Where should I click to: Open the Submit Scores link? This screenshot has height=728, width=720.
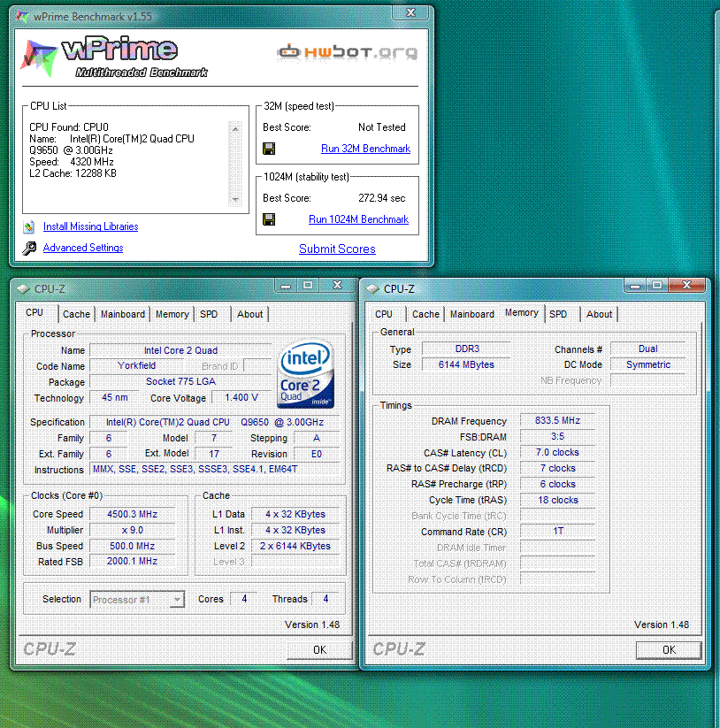[337, 249]
